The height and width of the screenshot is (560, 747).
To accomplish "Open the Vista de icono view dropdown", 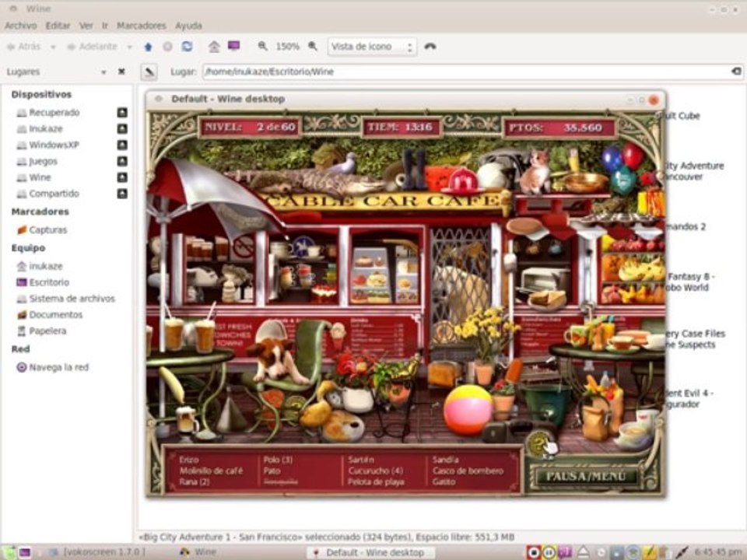I will click(372, 47).
